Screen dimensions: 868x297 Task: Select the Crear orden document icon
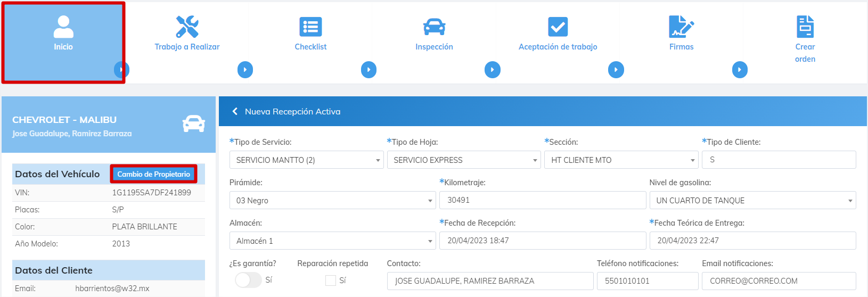point(805,26)
